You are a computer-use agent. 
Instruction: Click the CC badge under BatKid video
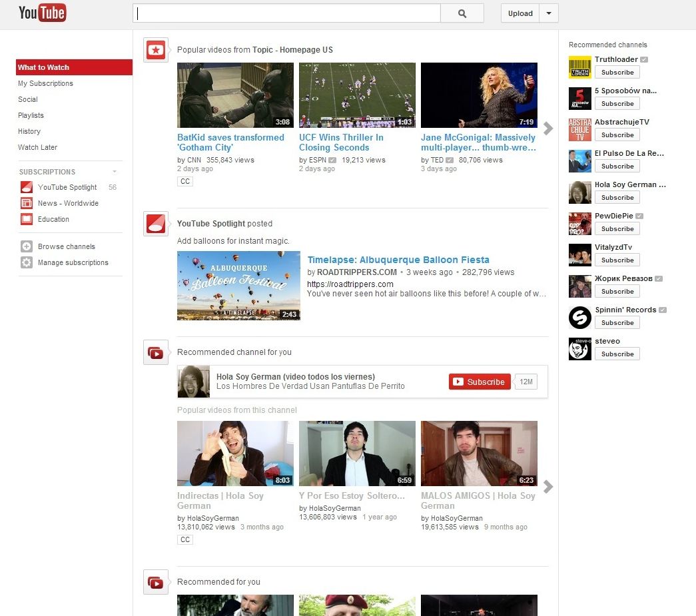[x=185, y=181]
